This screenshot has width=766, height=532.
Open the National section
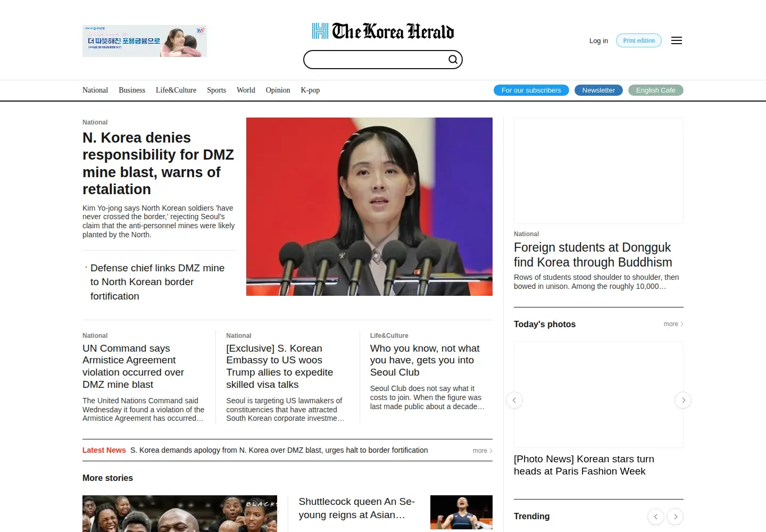[x=95, y=90]
